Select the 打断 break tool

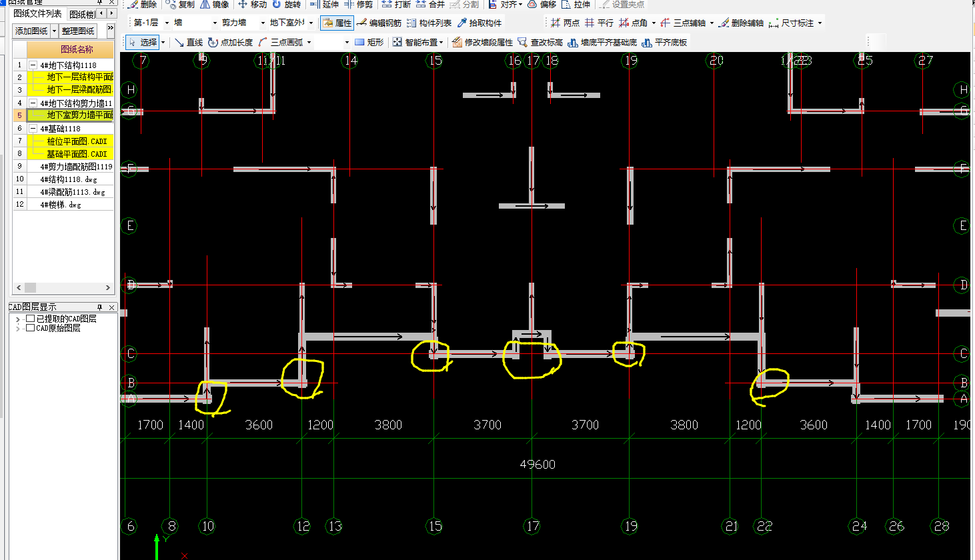[397, 4]
